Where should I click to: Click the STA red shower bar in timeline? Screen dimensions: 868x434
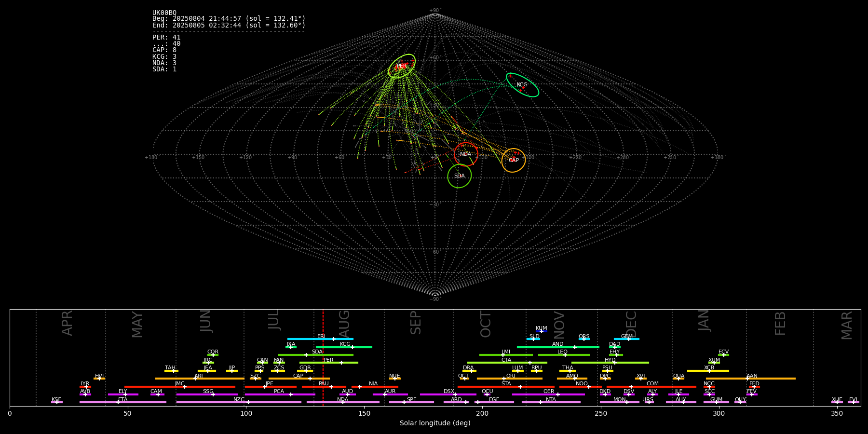tap(506, 386)
